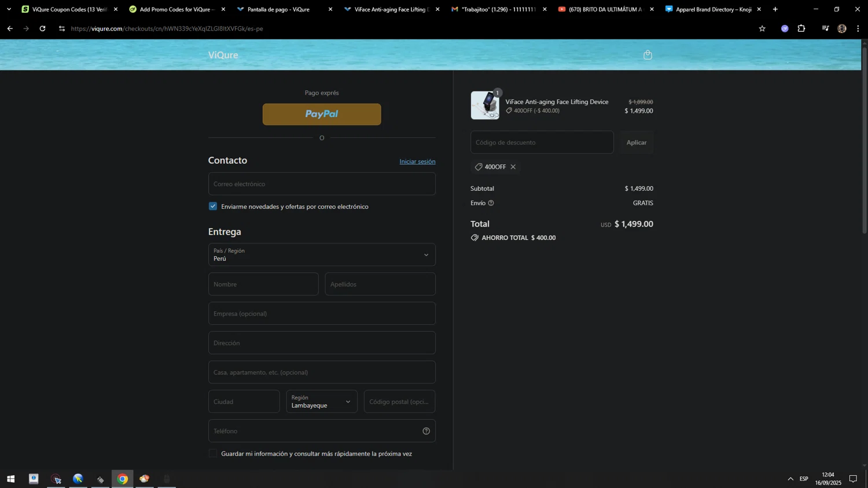The width and height of the screenshot is (868, 488).
Task: Focus the Empresa (opcional) field
Action: tap(322, 313)
